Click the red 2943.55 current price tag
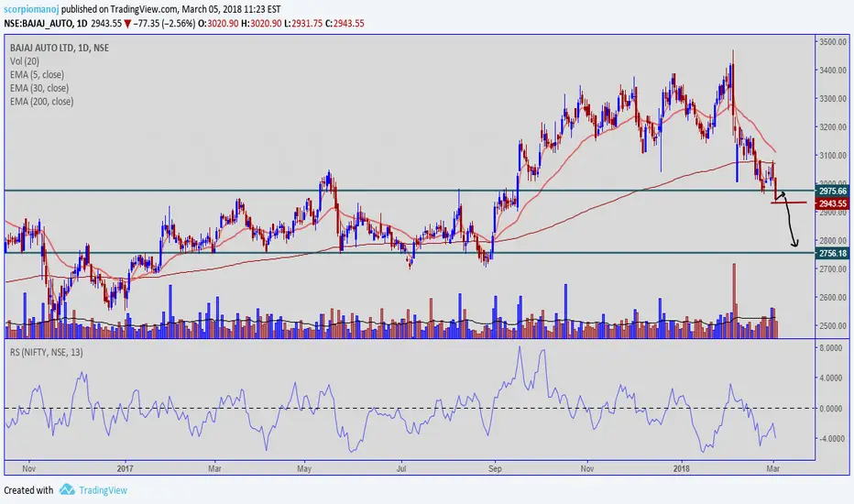 833,203
